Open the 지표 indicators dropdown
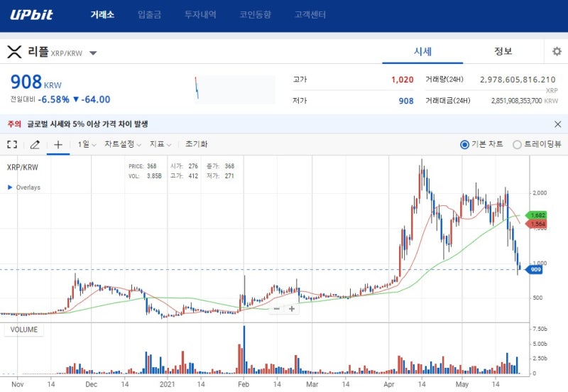The image size is (568, 392). pos(160,144)
